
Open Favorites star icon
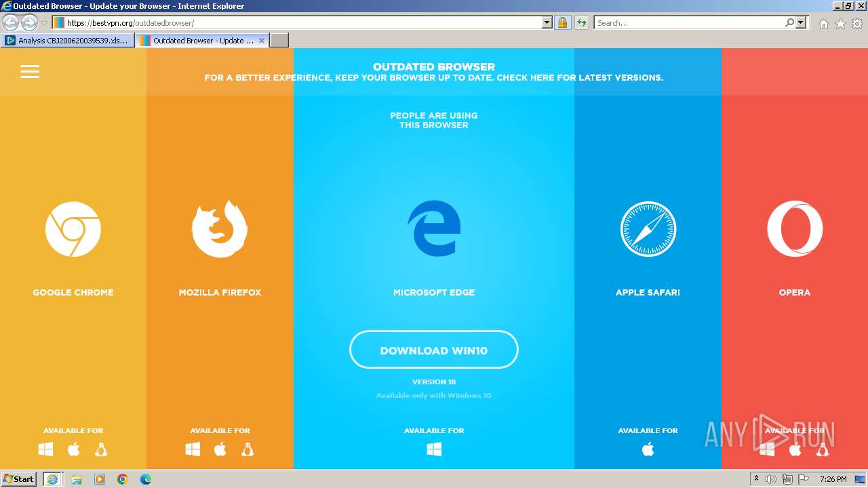click(x=840, y=24)
